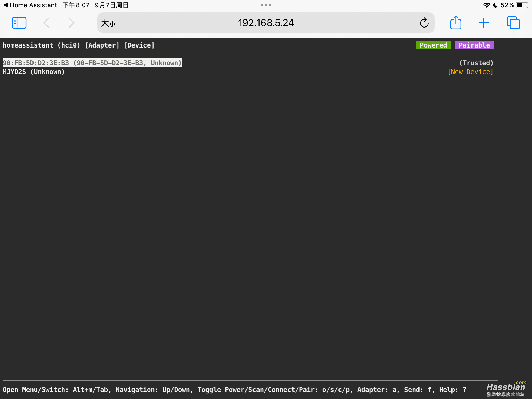Image resolution: width=532 pixels, height=399 pixels.
Task: Focus the 192.168.5.24 address field
Action: [266, 23]
